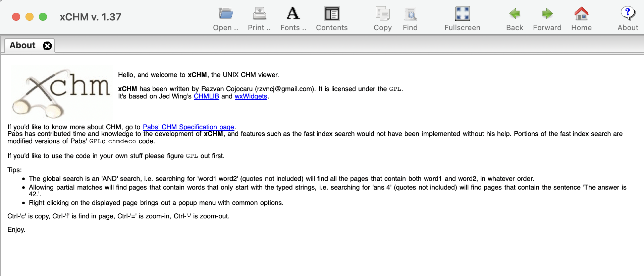Click the 'chmdeco' code text
The width and height of the screenshot is (644, 276).
122,141
